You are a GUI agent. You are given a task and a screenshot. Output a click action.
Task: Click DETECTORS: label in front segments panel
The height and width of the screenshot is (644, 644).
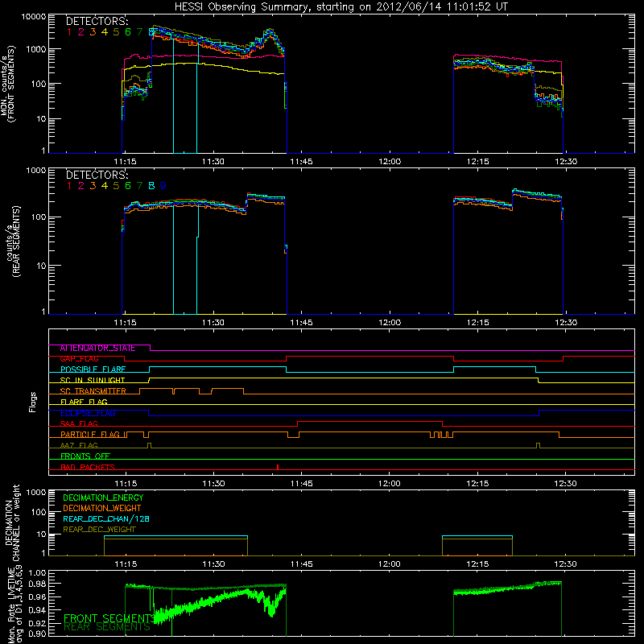(97, 21)
